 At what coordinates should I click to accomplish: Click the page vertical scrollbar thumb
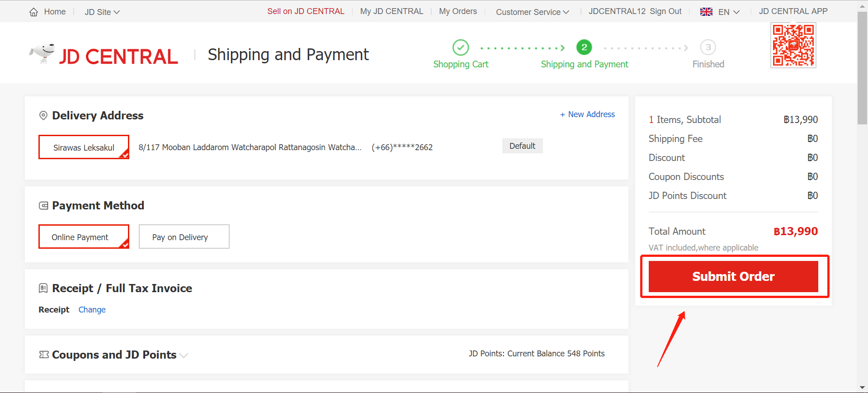[x=862, y=68]
